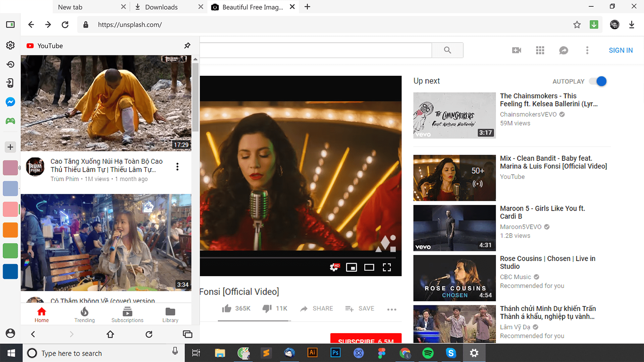Click the SAVE button below video

[360, 308]
